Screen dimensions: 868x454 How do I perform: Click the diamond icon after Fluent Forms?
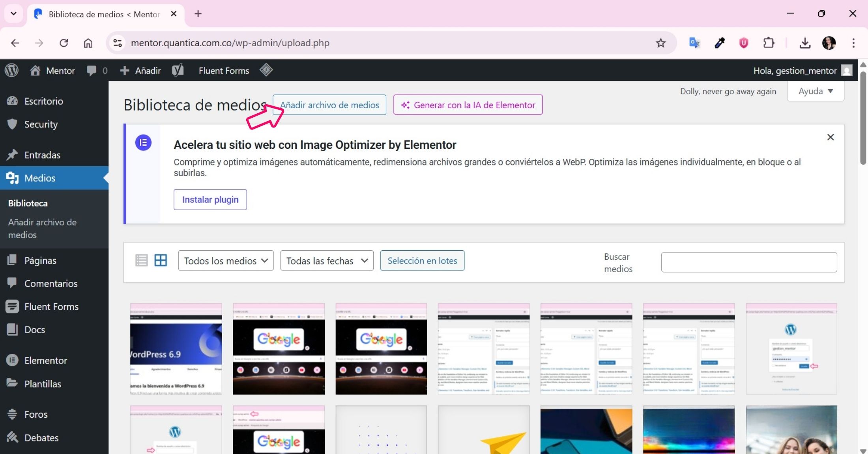[266, 70]
